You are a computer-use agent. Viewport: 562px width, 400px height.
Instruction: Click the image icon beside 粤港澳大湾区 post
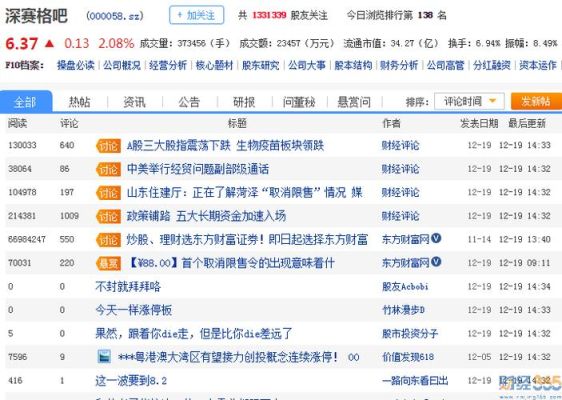coord(104,357)
